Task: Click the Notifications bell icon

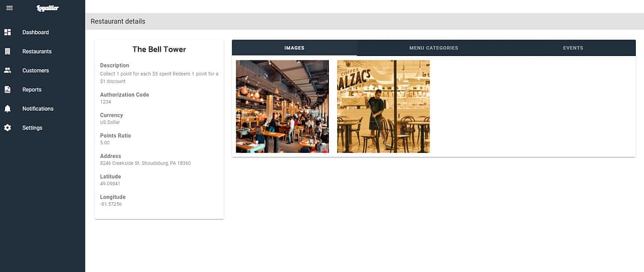Action: 8,109
